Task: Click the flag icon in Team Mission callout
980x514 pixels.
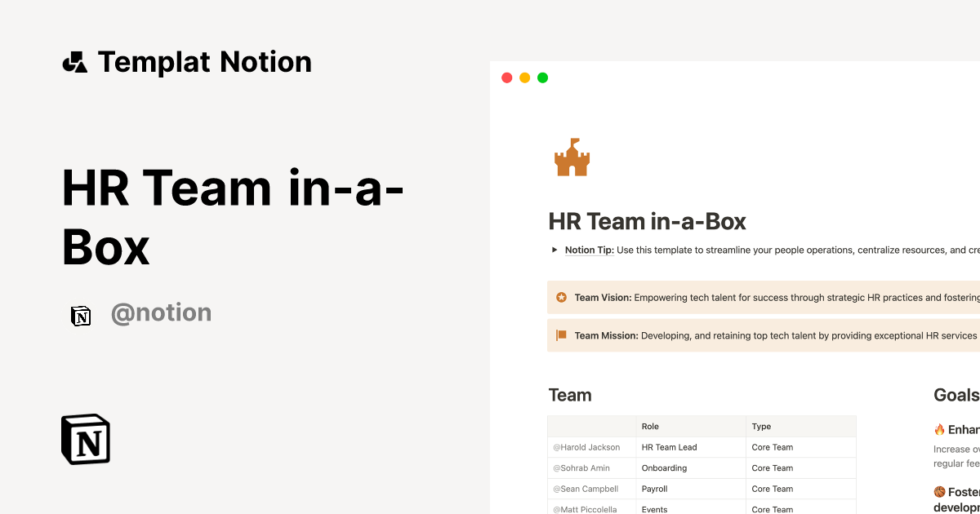Action: click(561, 335)
